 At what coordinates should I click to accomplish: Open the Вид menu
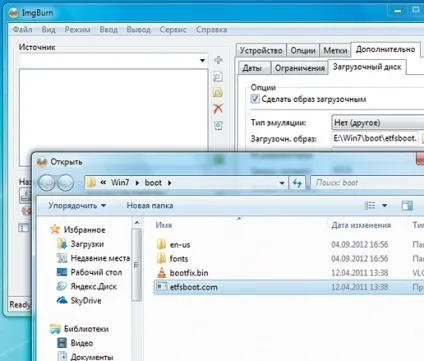[x=48, y=30]
